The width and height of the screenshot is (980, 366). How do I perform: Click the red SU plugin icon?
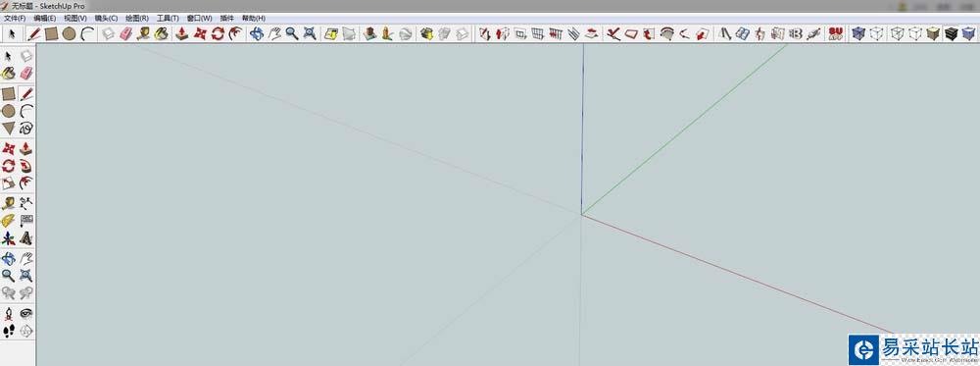tap(836, 33)
